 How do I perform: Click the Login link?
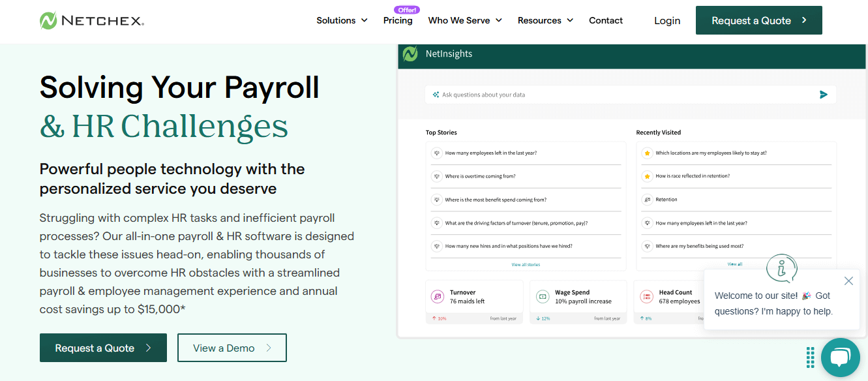(x=667, y=21)
